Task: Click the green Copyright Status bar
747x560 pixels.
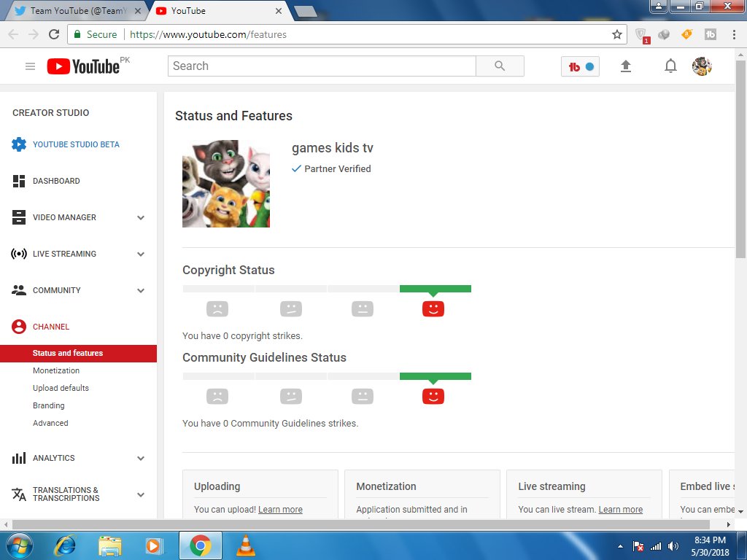Action: pyautogui.click(x=436, y=289)
